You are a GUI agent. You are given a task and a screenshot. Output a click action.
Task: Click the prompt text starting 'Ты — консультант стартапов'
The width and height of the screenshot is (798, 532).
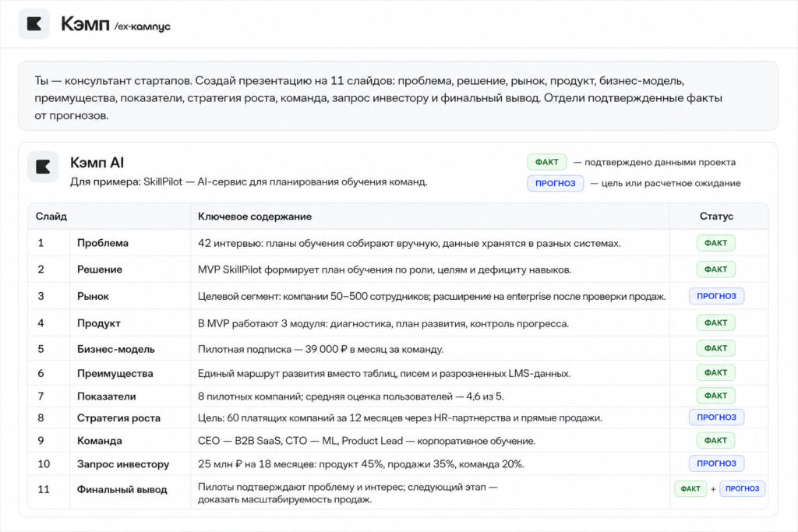tap(378, 97)
